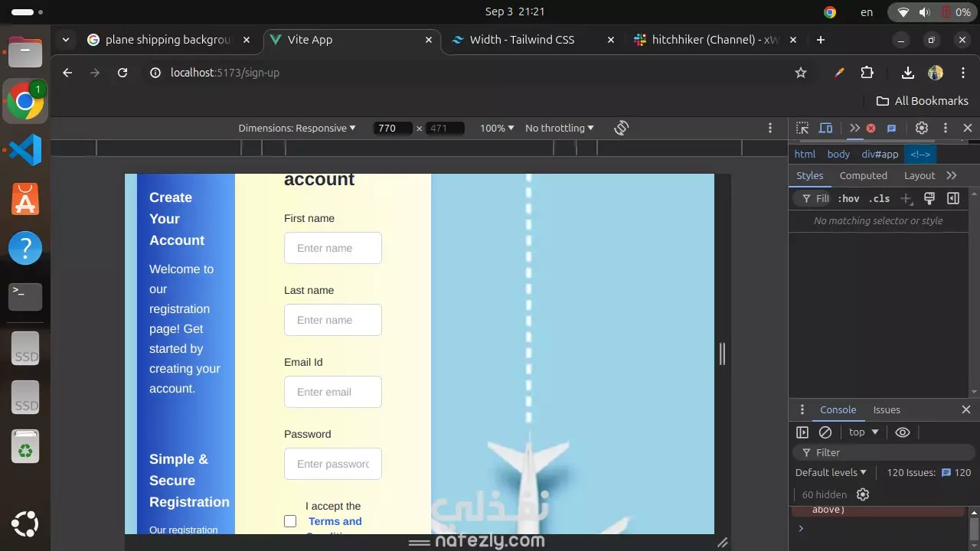Open the drawer three-dot menu
This screenshot has width=980, height=551.
802,409
